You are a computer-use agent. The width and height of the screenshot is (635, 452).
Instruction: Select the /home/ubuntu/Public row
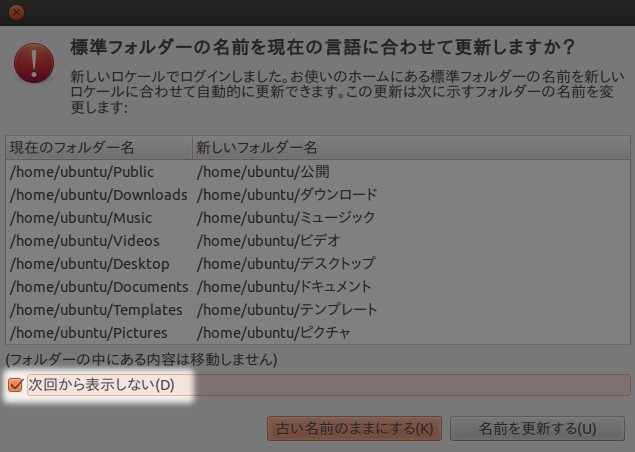pos(318,172)
